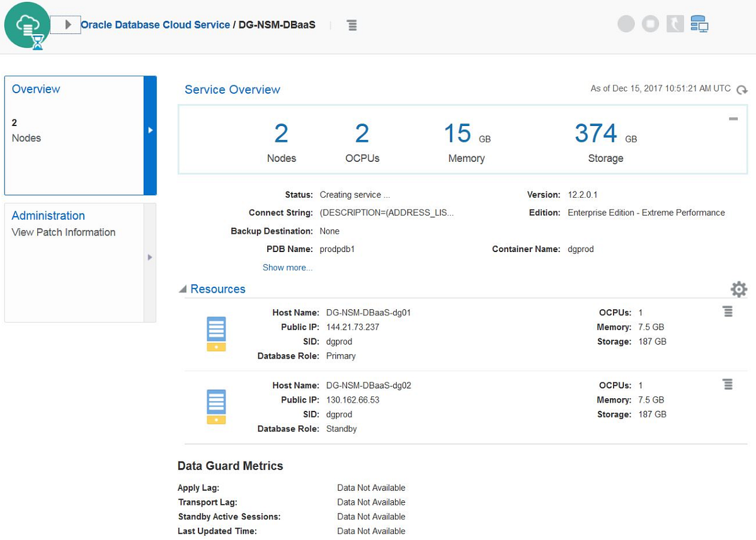Click the Last Updated Time label
This screenshot has width=756, height=540.
pos(217,531)
